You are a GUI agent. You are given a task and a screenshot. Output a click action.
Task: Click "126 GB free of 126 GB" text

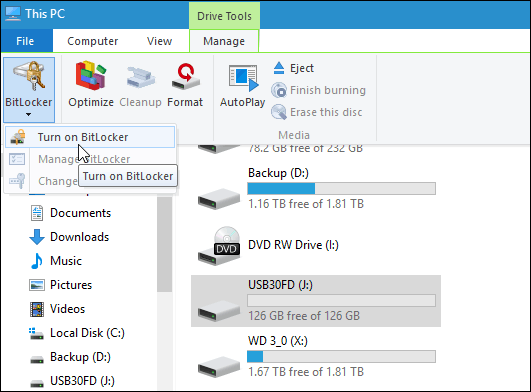(x=304, y=316)
